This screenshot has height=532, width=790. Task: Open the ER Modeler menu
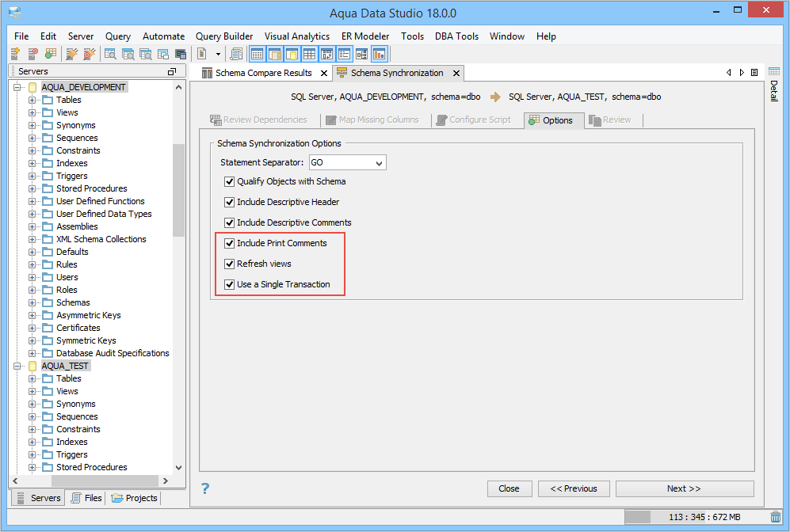coord(365,36)
